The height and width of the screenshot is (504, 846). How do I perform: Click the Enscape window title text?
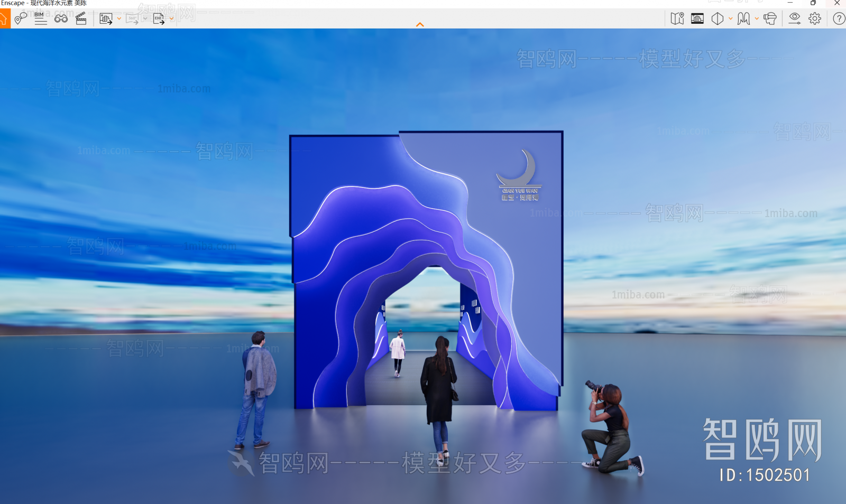44,3
